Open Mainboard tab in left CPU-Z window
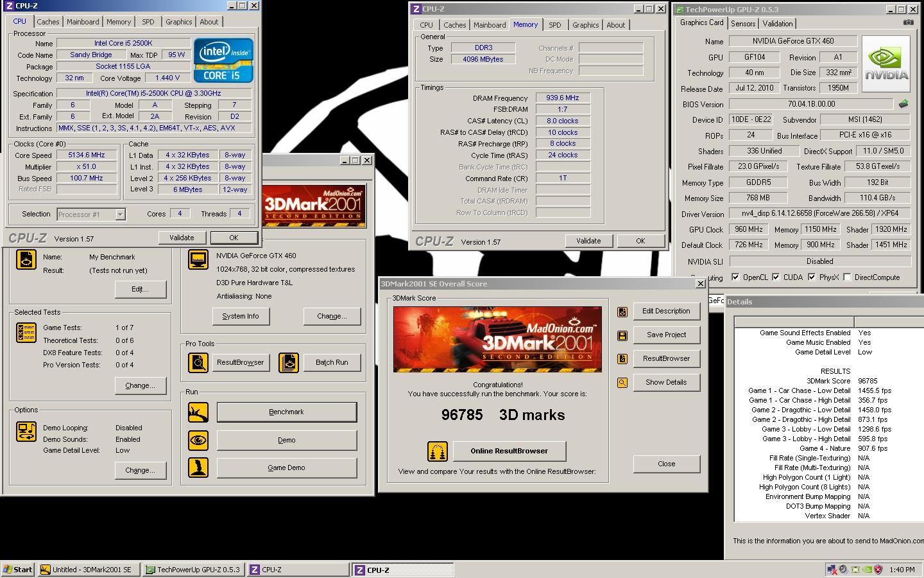924x578 pixels. (x=83, y=22)
